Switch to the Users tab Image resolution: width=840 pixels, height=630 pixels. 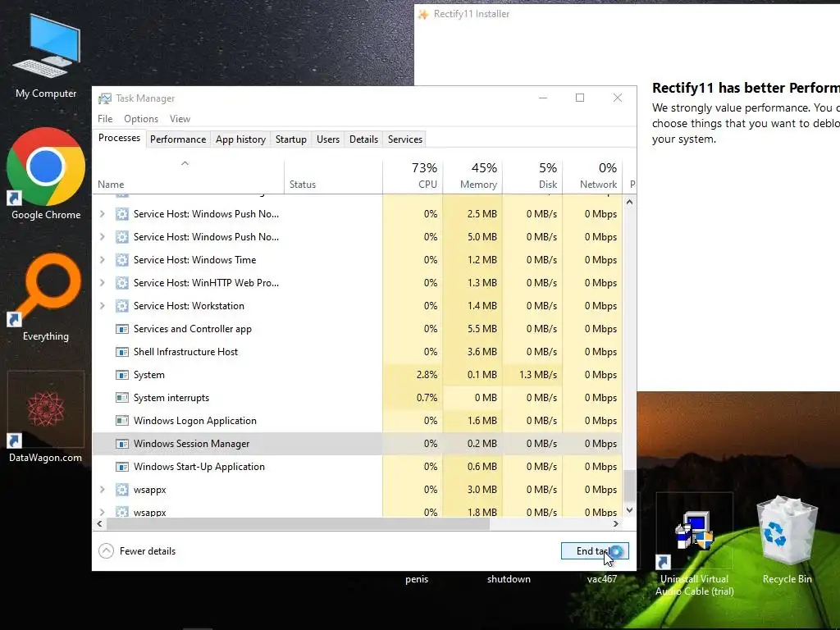click(328, 139)
